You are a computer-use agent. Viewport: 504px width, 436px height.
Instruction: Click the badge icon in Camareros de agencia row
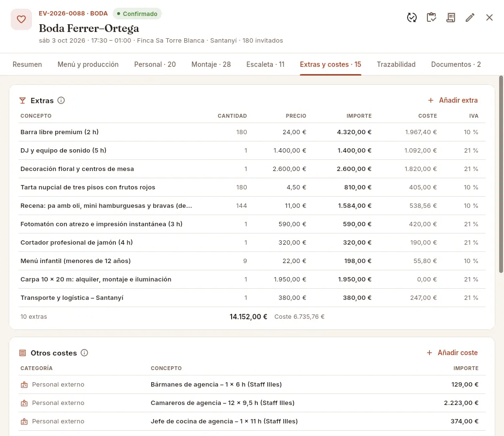point(24,403)
